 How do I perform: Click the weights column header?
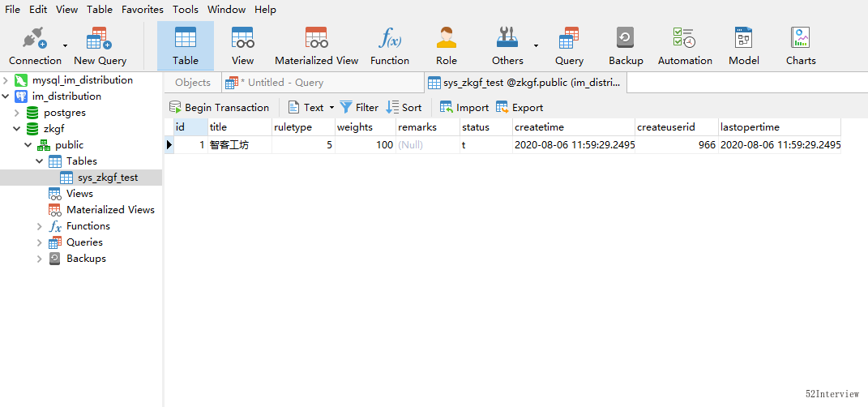coord(366,127)
